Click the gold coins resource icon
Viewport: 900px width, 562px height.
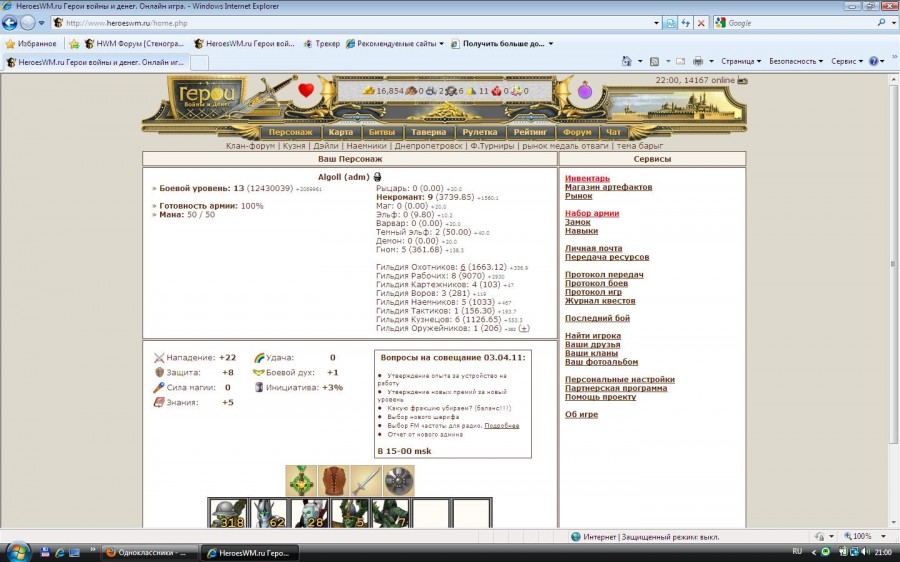click(368, 91)
